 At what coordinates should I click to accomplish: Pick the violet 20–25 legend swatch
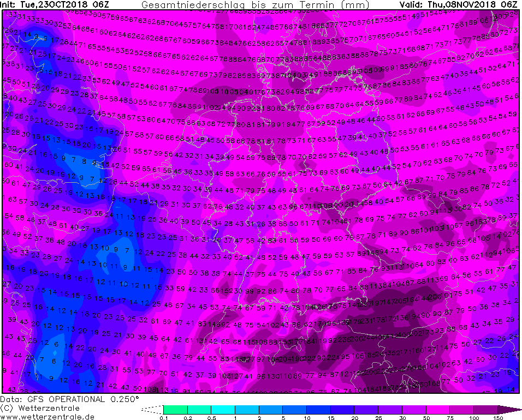pyautogui.click(x=366, y=409)
